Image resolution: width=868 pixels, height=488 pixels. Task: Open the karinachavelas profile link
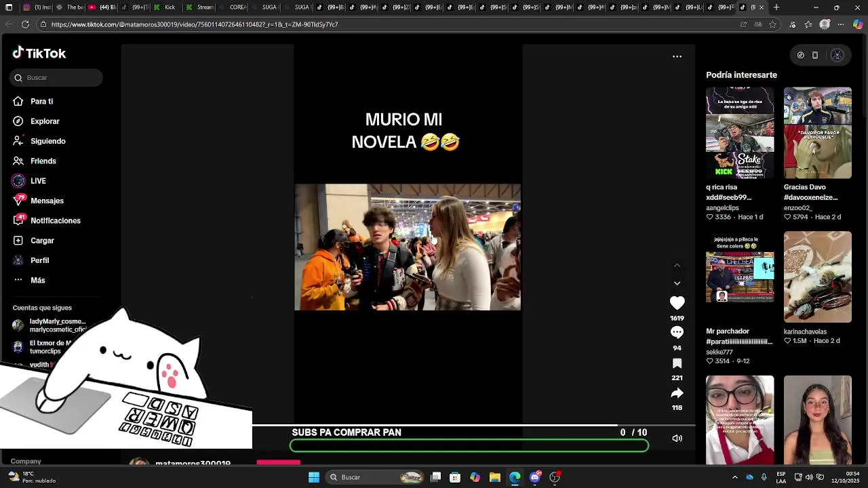[x=805, y=331]
